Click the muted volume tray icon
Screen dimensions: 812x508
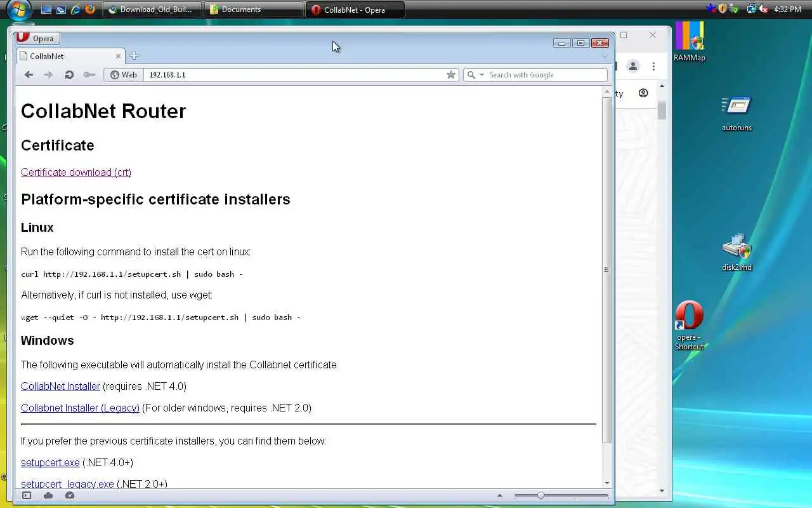pos(763,9)
